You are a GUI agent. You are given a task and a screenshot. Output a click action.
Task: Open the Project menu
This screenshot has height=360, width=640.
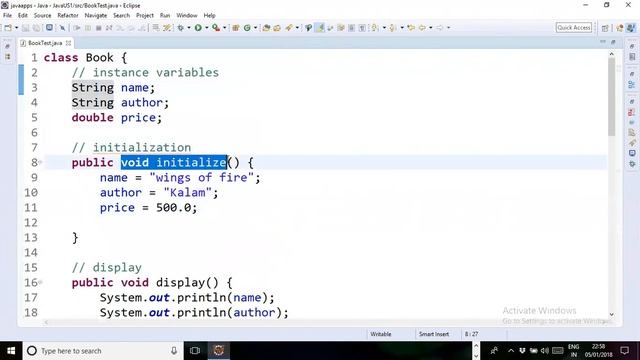coord(144,16)
